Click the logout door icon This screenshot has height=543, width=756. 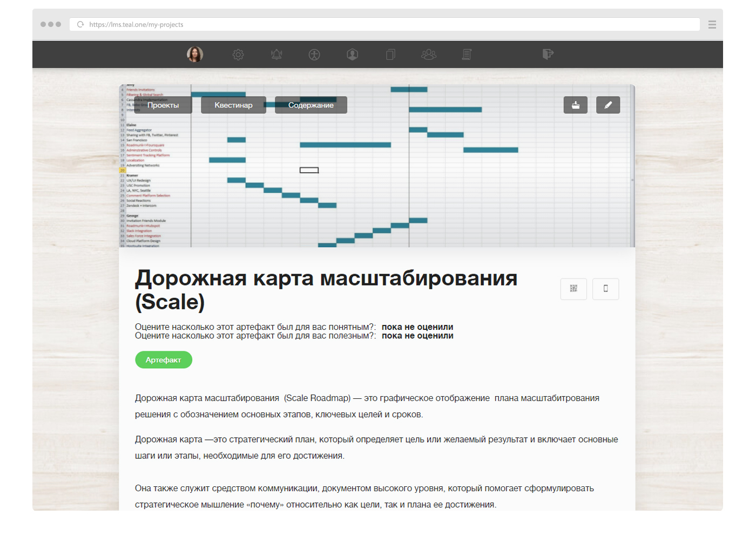point(548,54)
